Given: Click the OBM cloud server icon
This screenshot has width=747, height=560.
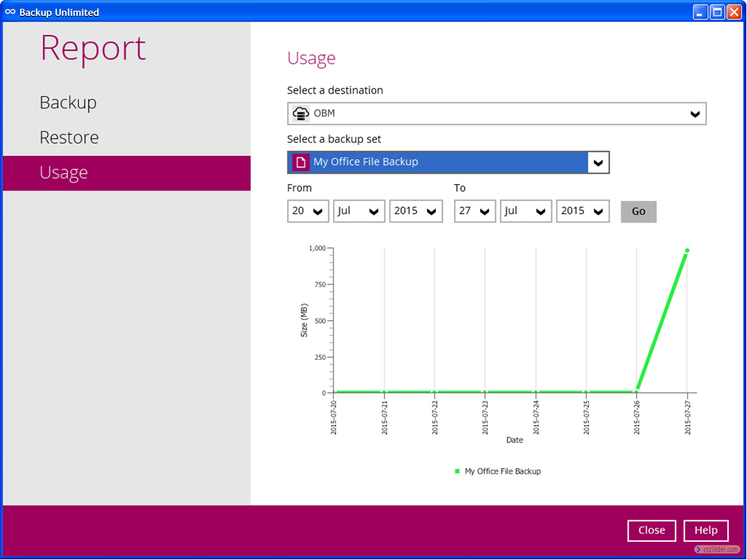Looking at the screenshot, I should tap(301, 113).
